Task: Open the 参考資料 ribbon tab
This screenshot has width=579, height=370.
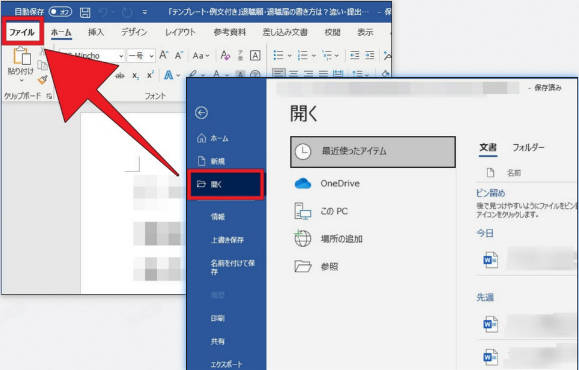Action: click(229, 32)
